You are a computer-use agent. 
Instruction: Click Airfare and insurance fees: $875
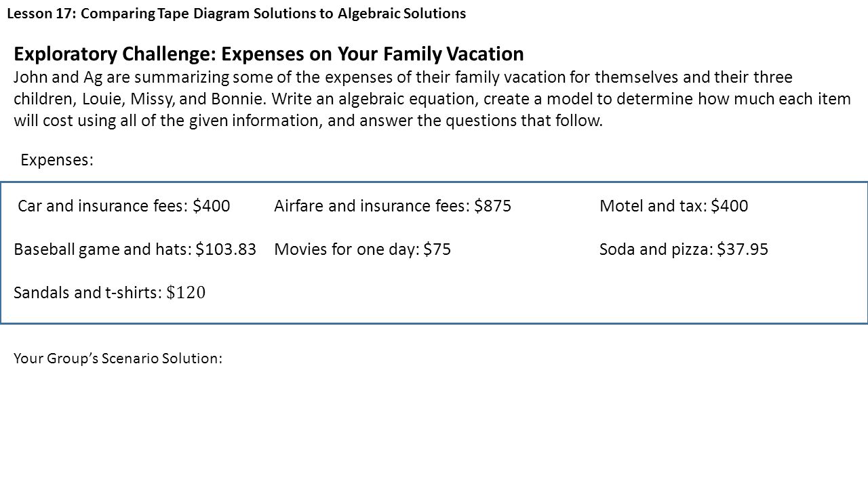click(393, 206)
